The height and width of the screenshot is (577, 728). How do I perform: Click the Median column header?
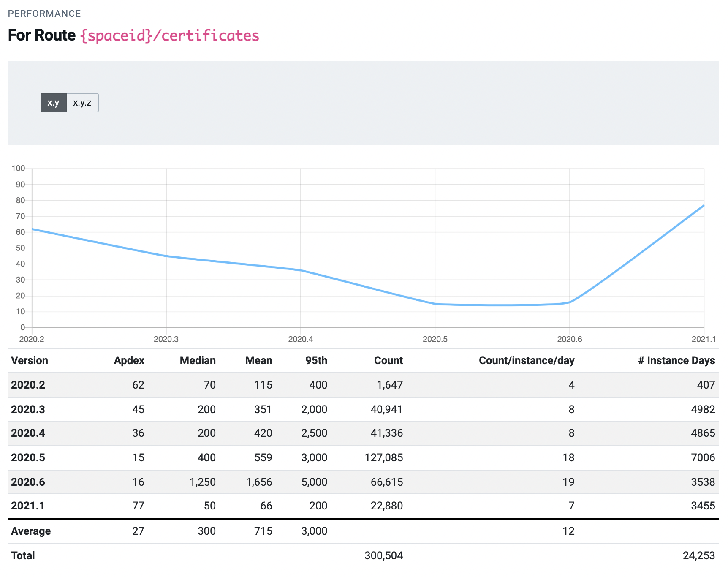[198, 360]
